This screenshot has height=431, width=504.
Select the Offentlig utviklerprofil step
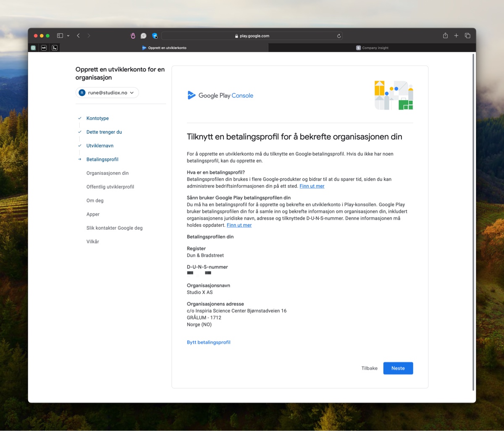[110, 187]
